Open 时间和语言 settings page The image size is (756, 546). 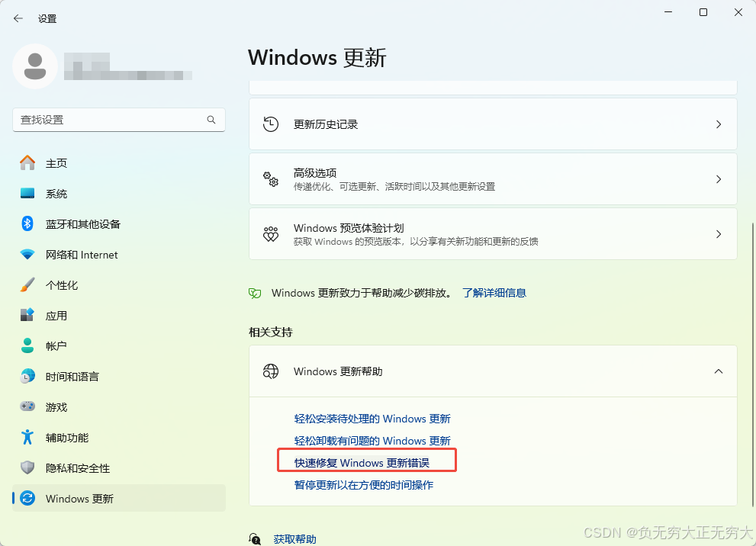(118, 376)
